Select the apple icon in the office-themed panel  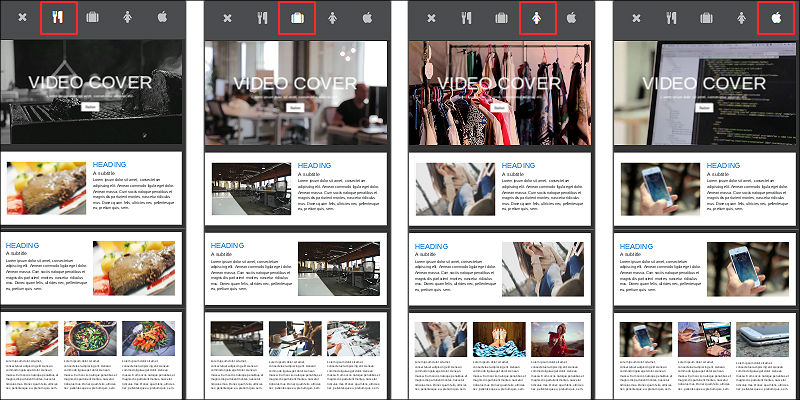(x=367, y=18)
